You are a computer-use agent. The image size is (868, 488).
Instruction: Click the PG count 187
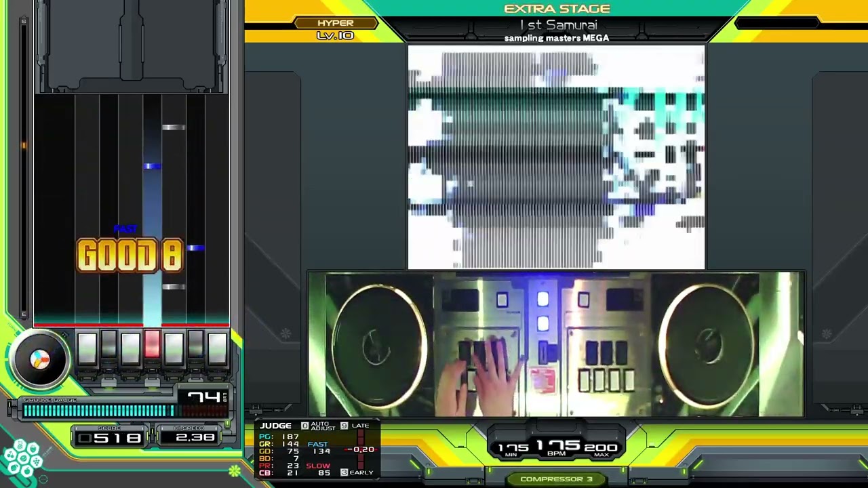pos(290,437)
